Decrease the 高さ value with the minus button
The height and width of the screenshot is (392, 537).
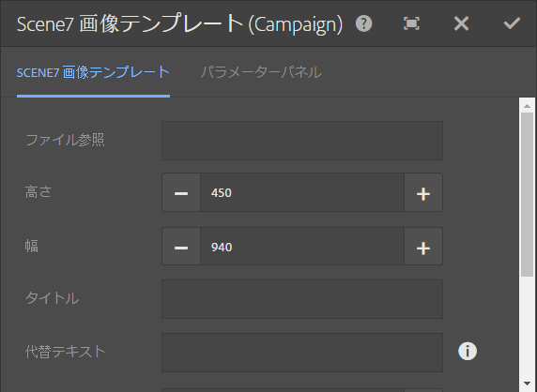click(x=181, y=192)
